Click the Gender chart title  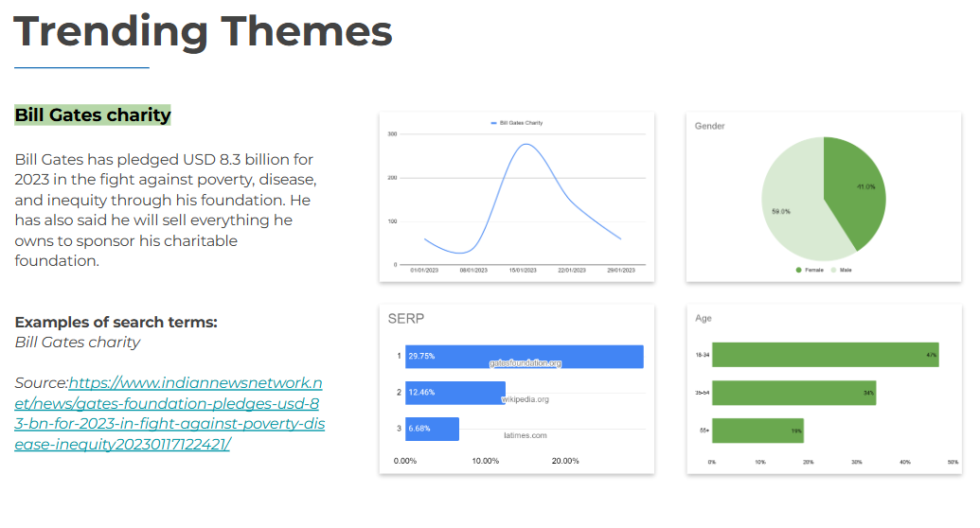[x=710, y=126]
